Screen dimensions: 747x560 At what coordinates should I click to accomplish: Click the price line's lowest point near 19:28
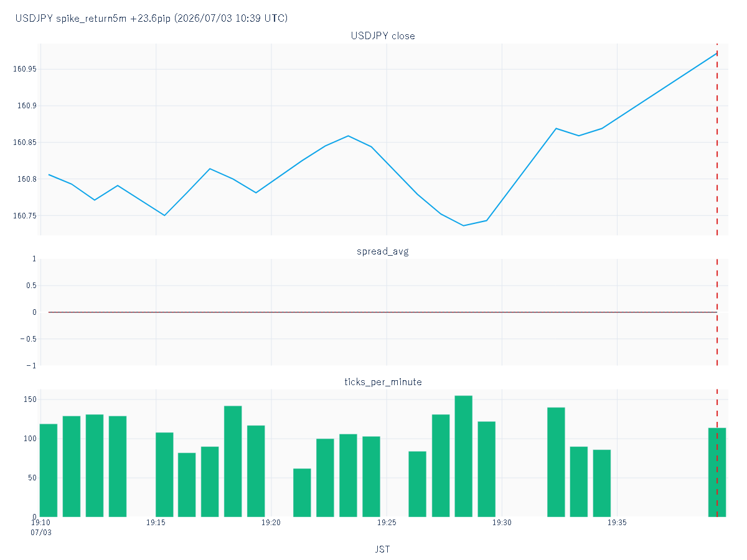(463, 225)
